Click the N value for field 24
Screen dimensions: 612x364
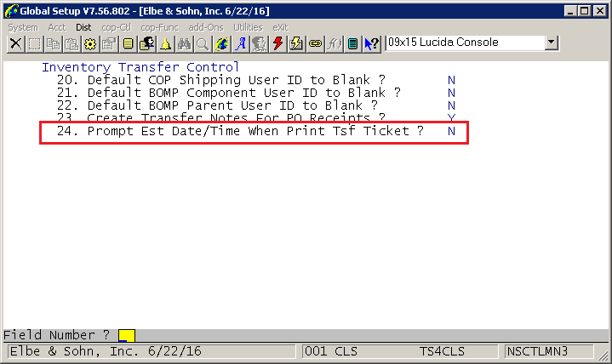(x=451, y=131)
